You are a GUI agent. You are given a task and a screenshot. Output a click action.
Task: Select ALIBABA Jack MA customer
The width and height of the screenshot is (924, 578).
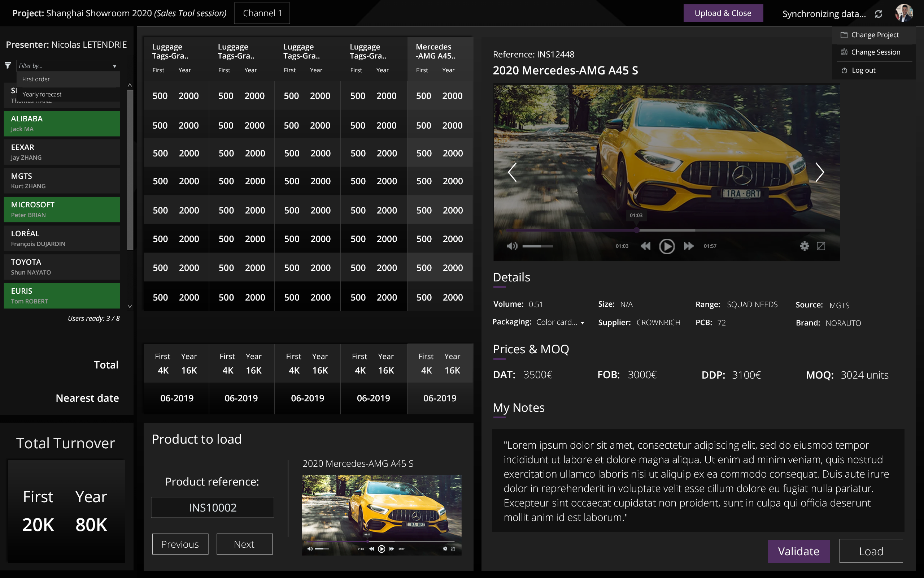click(x=62, y=124)
